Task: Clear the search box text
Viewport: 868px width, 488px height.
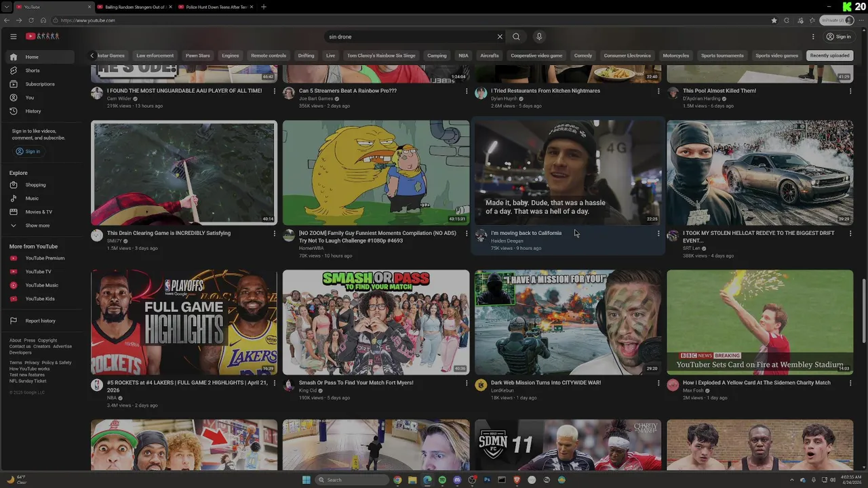Action: (x=500, y=37)
